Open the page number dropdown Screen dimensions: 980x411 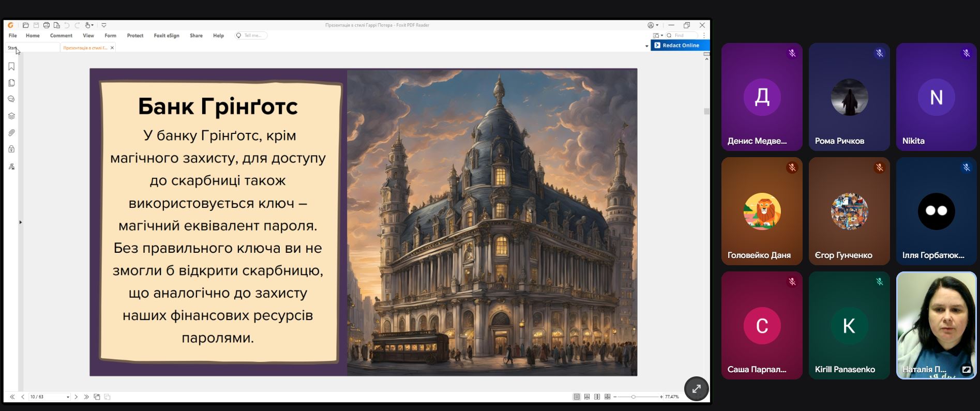[x=68, y=397]
